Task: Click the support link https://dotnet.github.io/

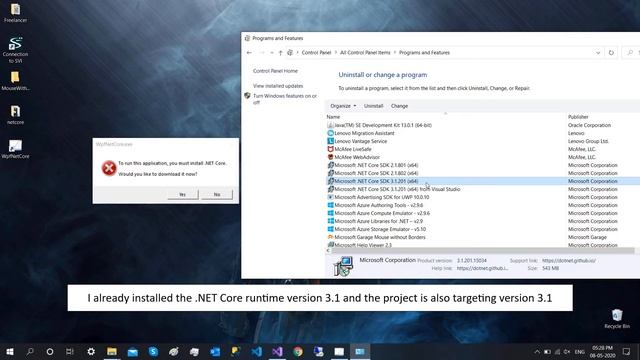Action: coord(569,260)
